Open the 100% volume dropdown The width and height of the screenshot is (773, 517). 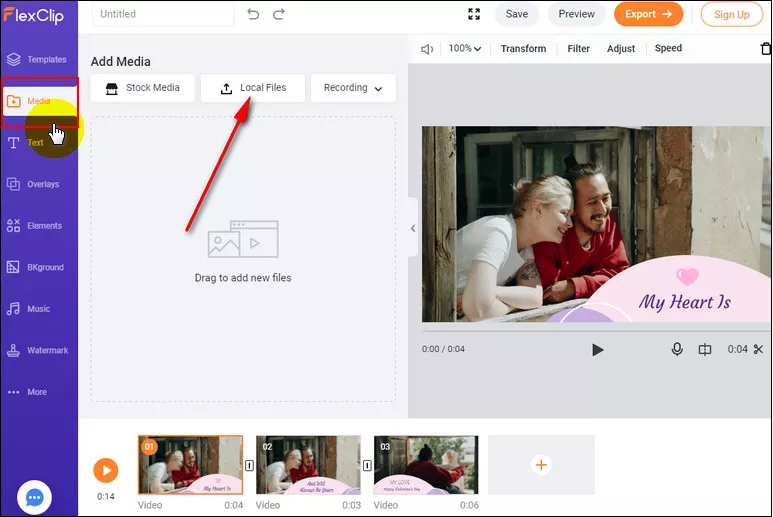coord(464,48)
